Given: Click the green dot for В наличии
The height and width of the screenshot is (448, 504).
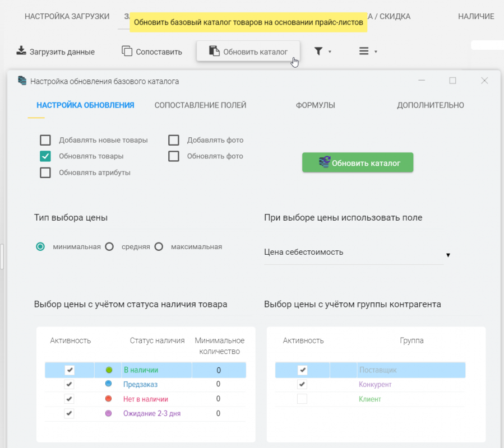Looking at the screenshot, I should point(109,370).
